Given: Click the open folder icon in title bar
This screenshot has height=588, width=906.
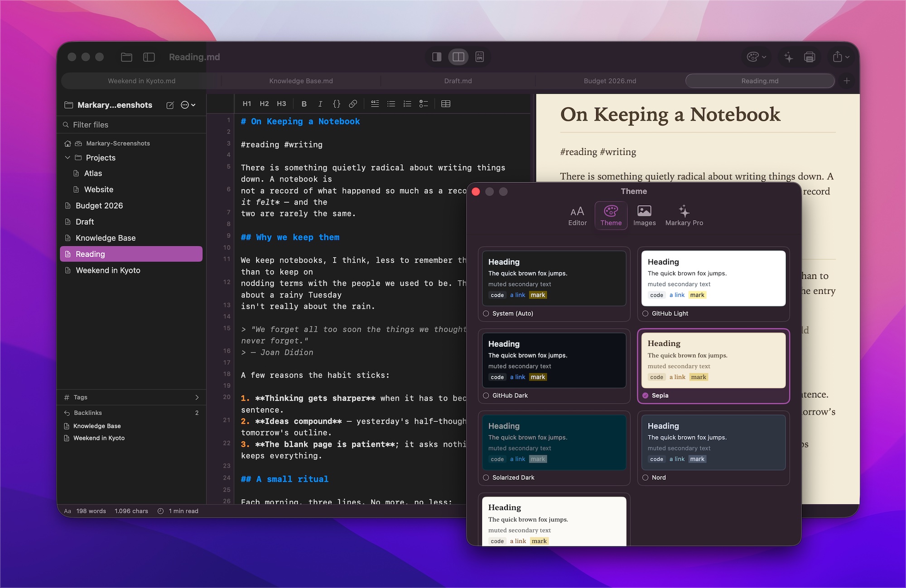Looking at the screenshot, I should 126,57.
